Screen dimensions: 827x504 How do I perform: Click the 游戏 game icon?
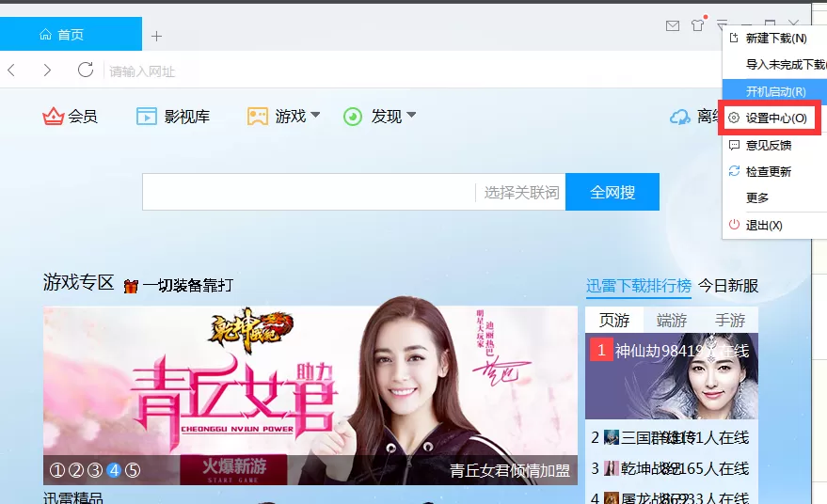(x=258, y=116)
